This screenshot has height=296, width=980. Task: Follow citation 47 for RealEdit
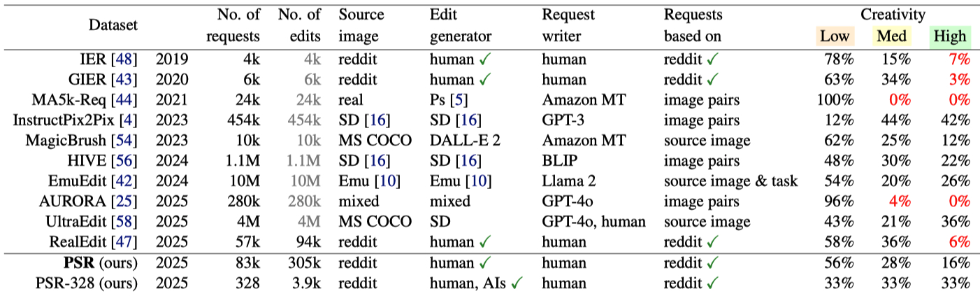[x=126, y=242]
